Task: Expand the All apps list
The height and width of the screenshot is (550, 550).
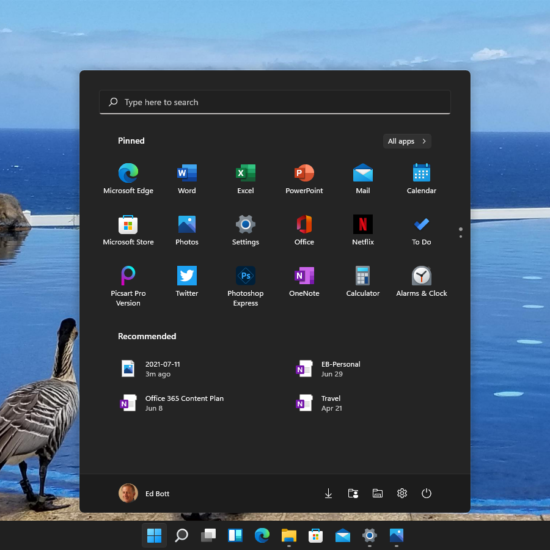Action: (x=407, y=141)
